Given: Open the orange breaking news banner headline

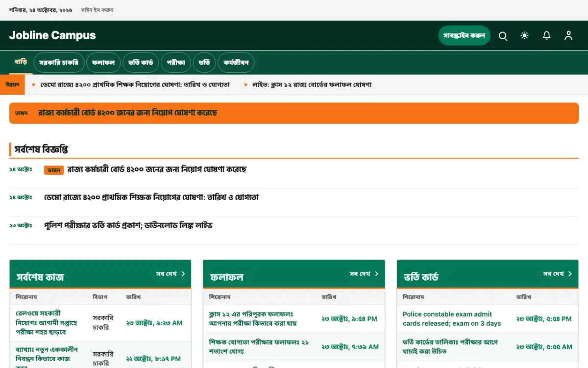Looking at the screenshot, I should 128,113.
